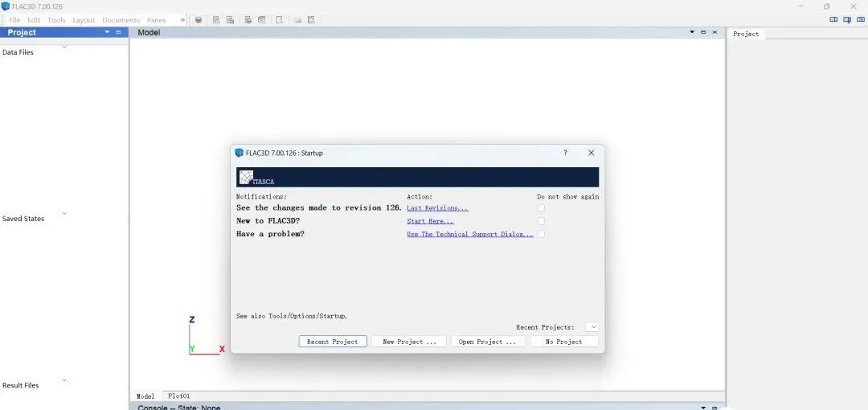Tick the checkbox next to Start Here
This screenshot has height=410, width=868.
coord(542,220)
